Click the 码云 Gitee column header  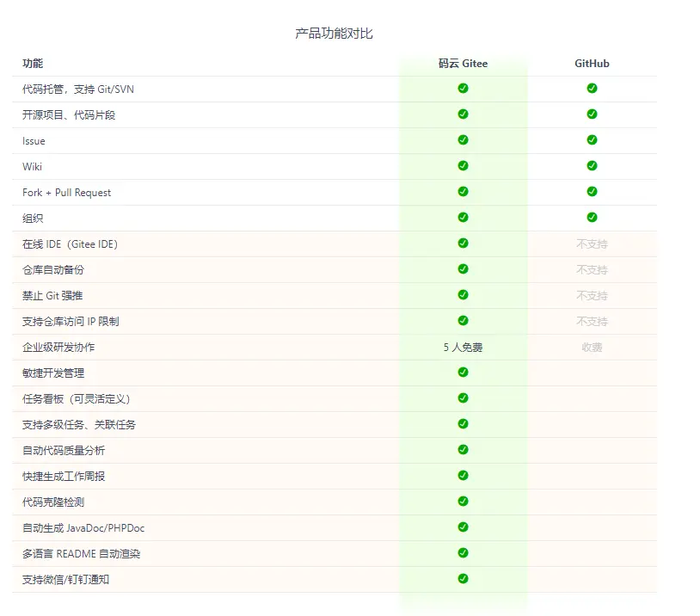(x=463, y=64)
